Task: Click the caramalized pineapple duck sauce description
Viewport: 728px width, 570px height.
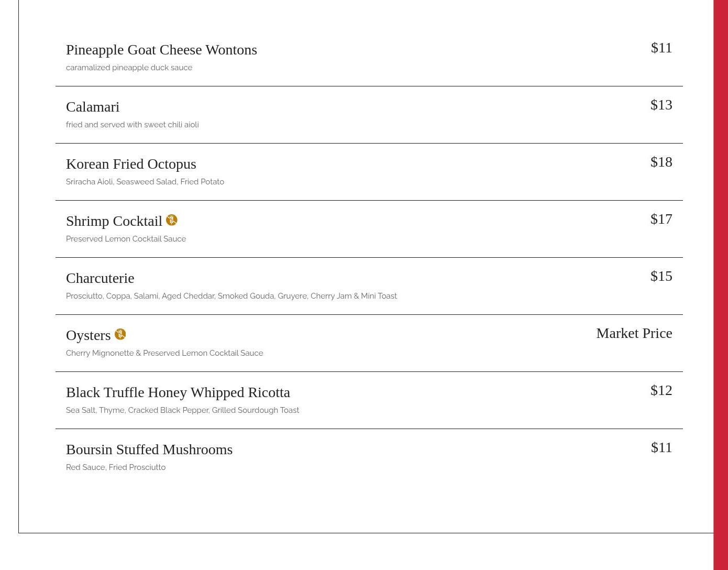Action: click(129, 68)
